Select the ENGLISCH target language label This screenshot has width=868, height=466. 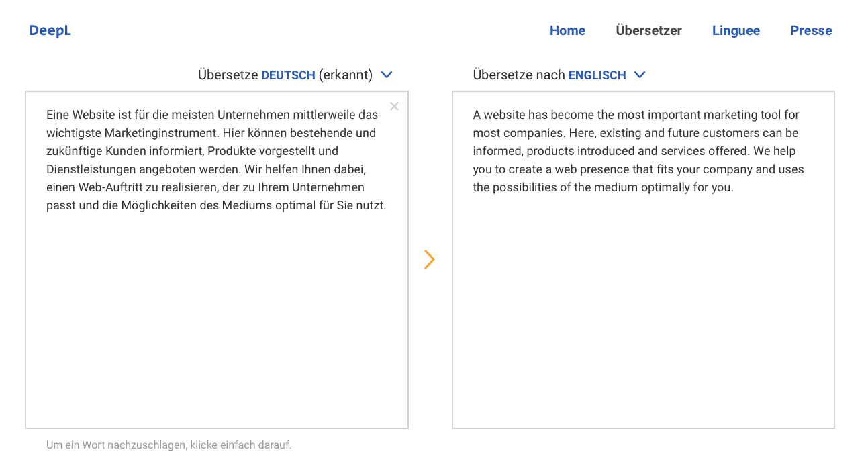click(597, 75)
